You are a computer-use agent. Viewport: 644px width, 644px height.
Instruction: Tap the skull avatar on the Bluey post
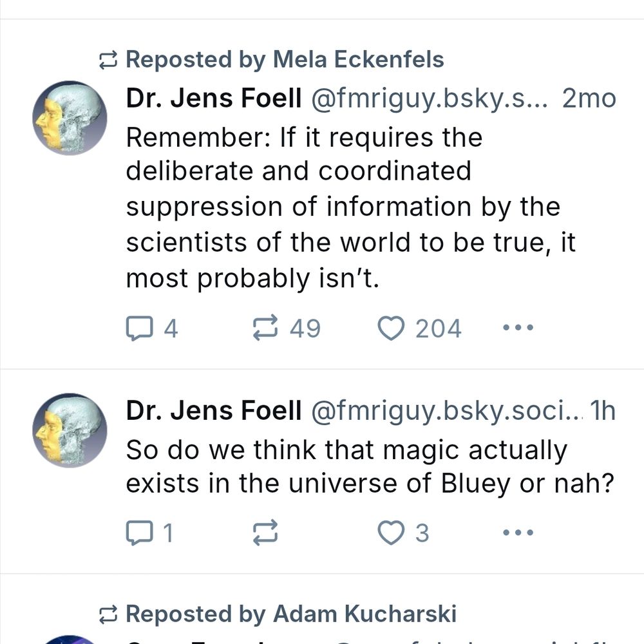[70, 430]
